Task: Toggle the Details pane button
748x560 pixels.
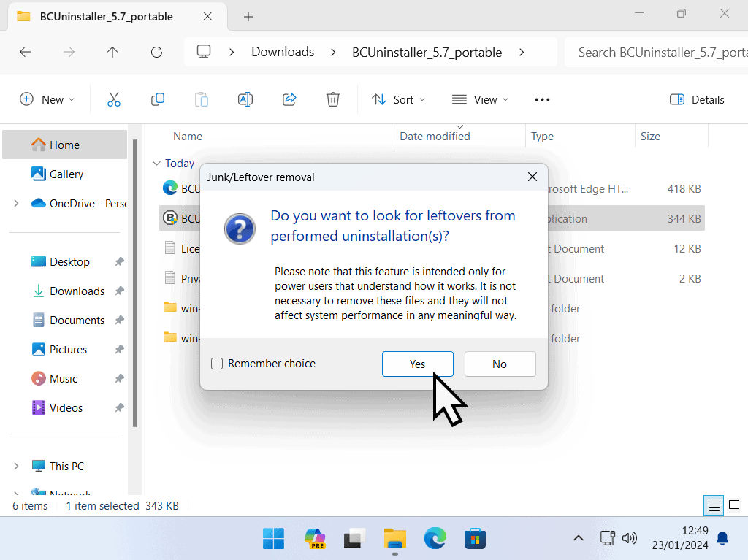Action: (x=697, y=99)
